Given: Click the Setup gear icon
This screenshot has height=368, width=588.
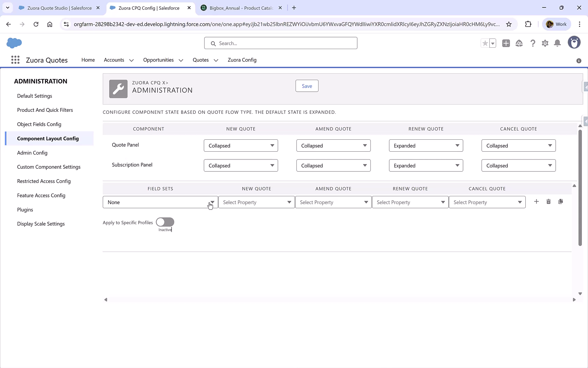Looking at the screenshot, I should click(x=545, y=43).
